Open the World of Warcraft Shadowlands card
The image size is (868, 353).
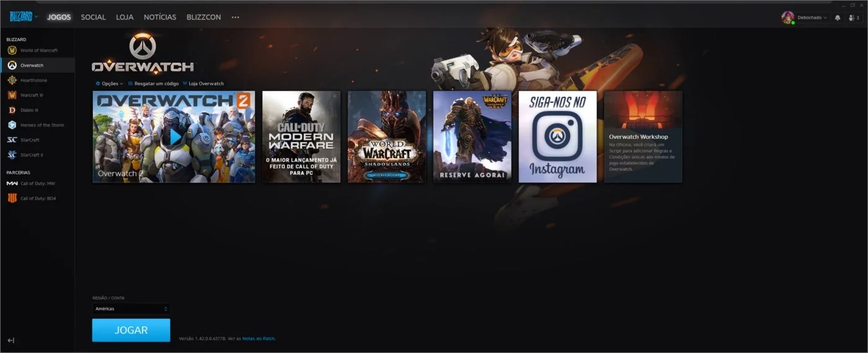[x=387, y=136]
